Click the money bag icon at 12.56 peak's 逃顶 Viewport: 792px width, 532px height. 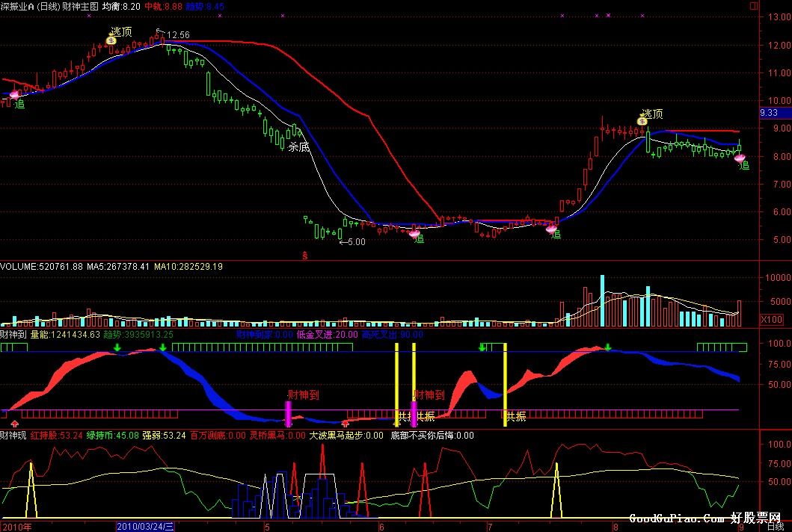click(x=111, y=40)
